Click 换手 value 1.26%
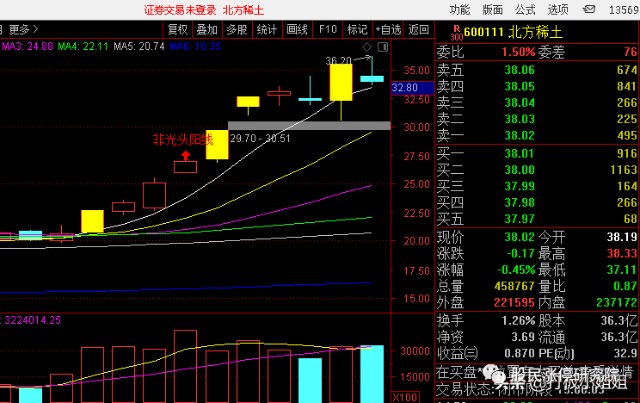Image resolution: width=640 pixels, height=403 pixels. [x=518, y=321]
